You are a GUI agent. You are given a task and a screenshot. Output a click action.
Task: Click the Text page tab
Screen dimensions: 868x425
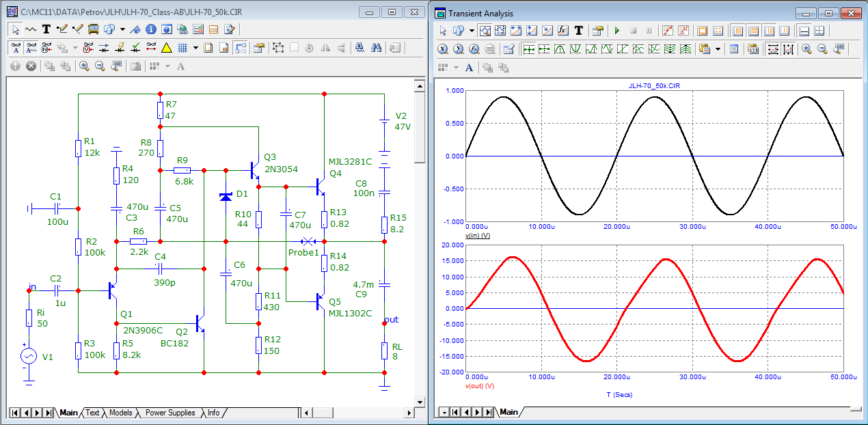[92, 413]
